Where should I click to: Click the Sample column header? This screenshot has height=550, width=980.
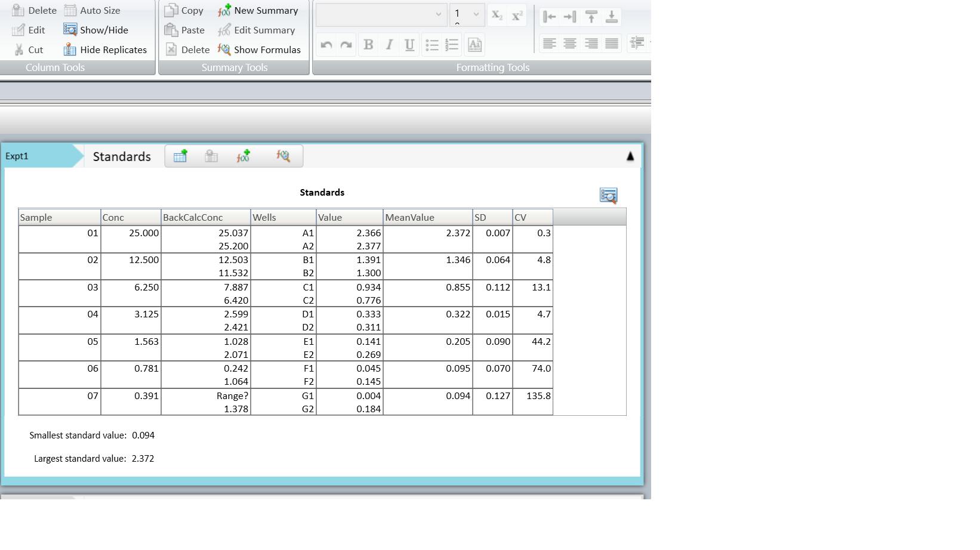click(60, 217)
